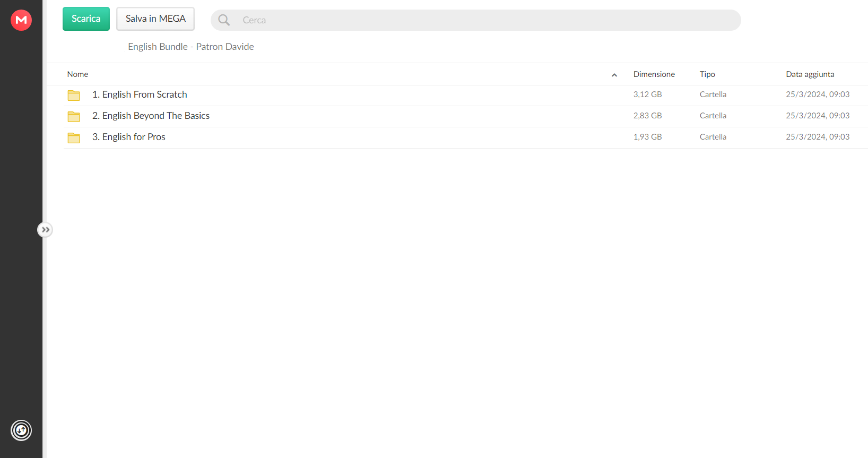Select 2. English Beyond The Basics row
The width and height of the screenshot is (868, 458).
(466, 116)
